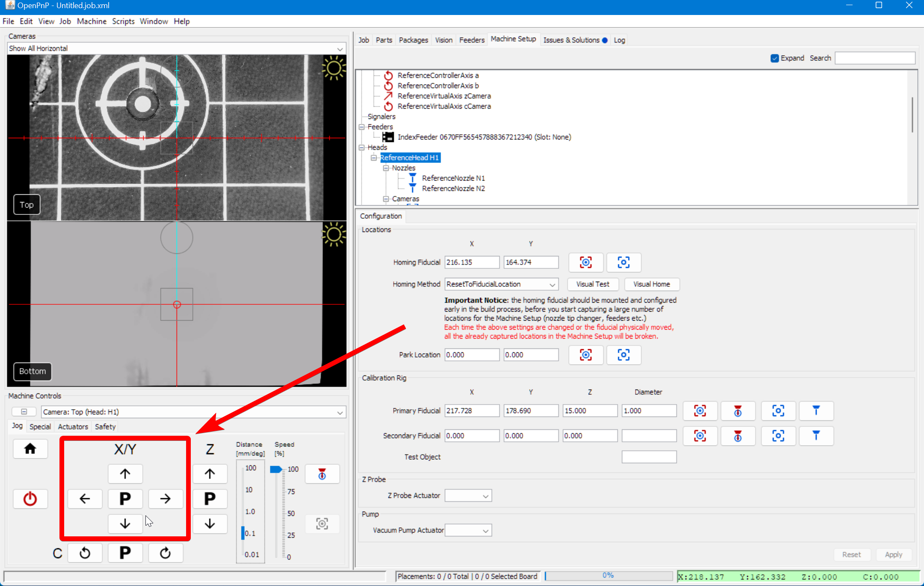Click the position-camera icon near the speed slider

(x=322, y=524)
